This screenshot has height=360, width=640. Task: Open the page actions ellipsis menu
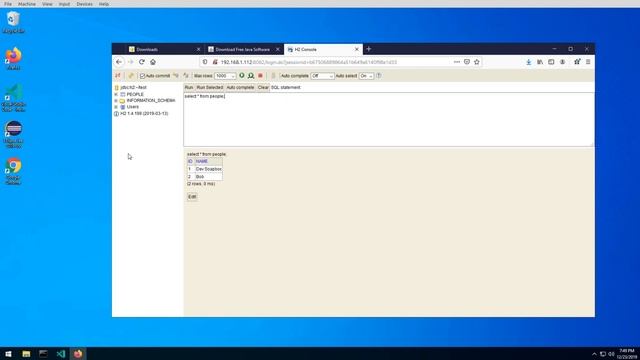point(457,62)
